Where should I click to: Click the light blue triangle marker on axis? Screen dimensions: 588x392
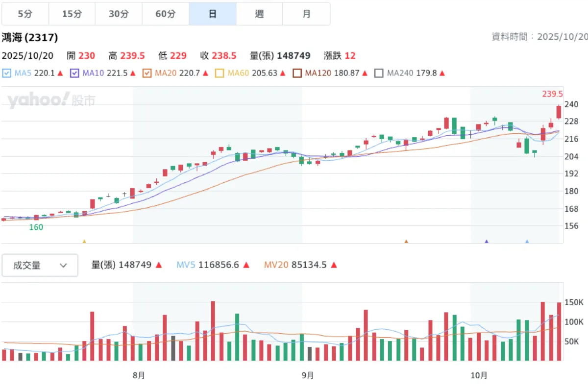click(x=527, y=242)
